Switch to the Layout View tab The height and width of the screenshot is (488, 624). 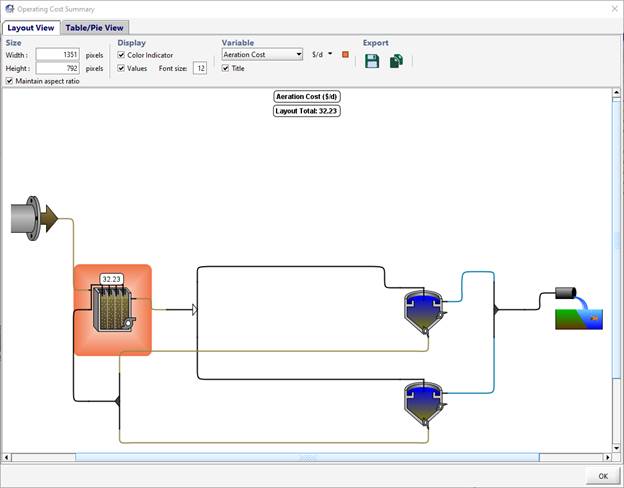31,28
